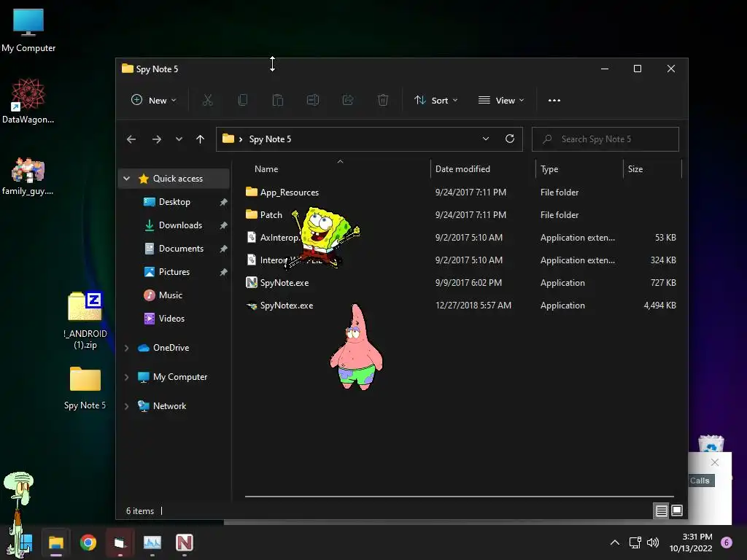
Task: Open the See more three-dots menu
Action: 554,101
